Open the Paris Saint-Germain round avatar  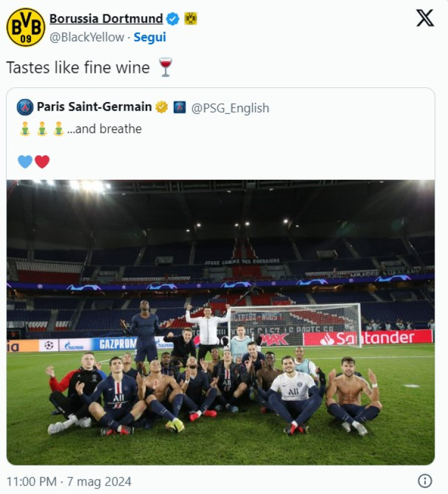25,107
